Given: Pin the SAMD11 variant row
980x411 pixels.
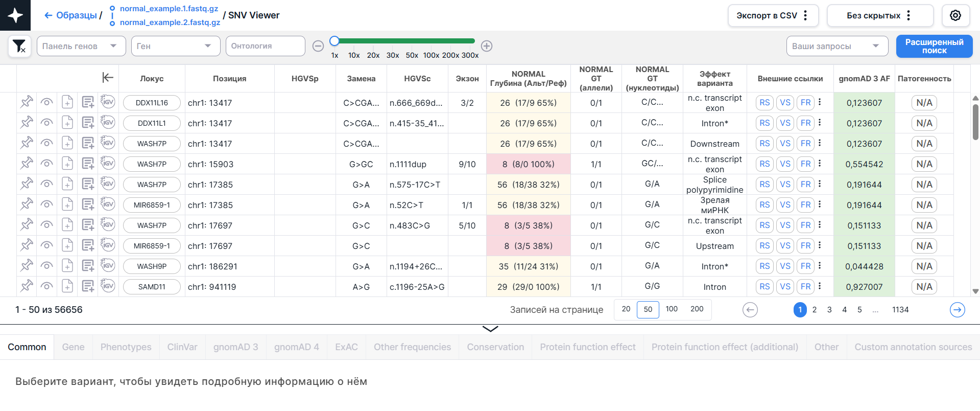Looking at the screenshot, I should 27,286.
